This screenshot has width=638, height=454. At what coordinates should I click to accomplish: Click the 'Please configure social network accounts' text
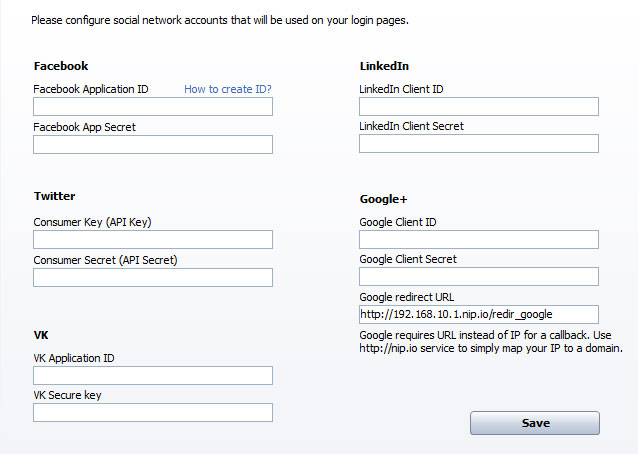click(220, 20)
